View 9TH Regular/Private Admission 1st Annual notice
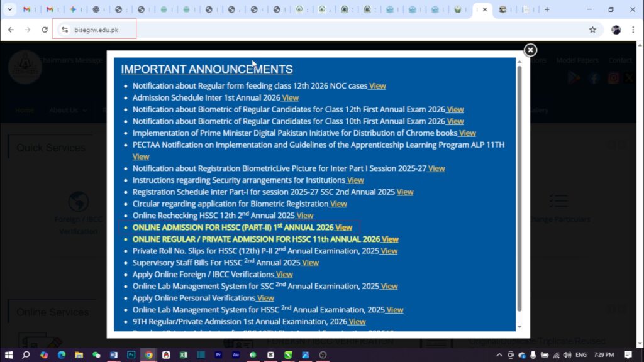The height and width of the screenshot is (362, 644). [357, 322]
